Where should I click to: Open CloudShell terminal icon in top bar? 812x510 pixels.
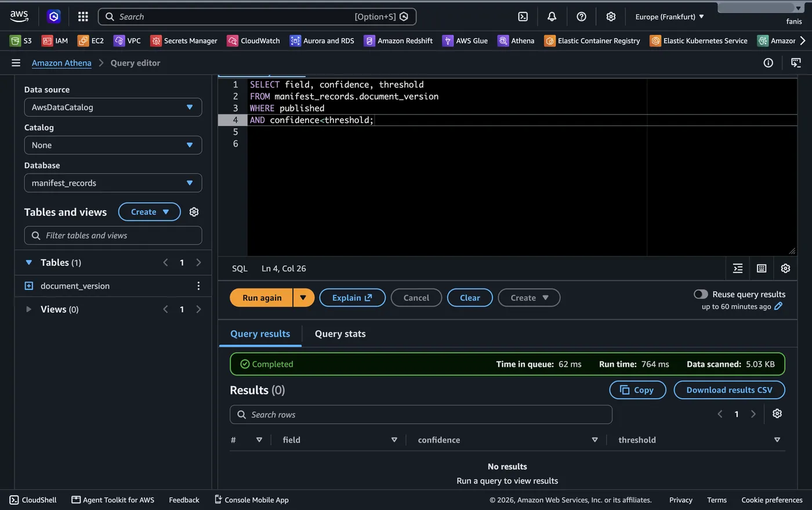click(x=523, y=17)
